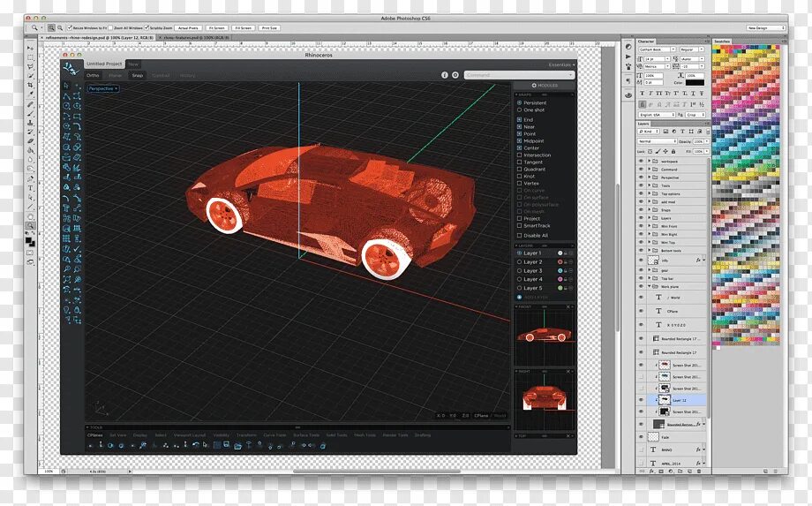Open the layer Opacity slider arrow

[707, 141]
